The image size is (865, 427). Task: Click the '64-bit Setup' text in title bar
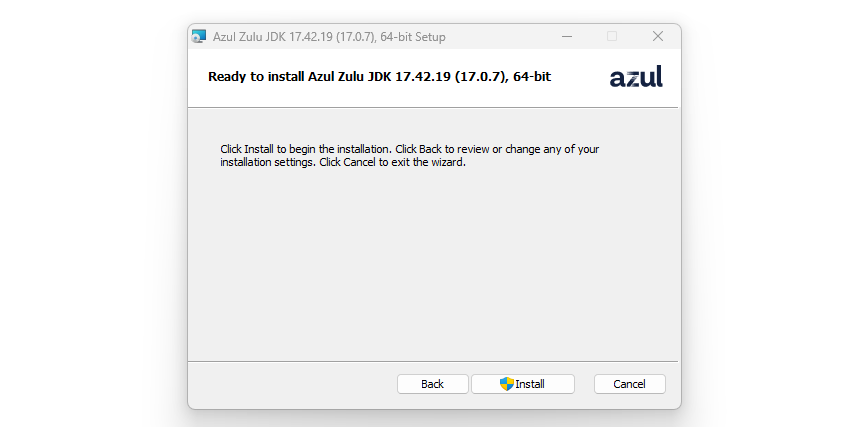click(413, 37)
